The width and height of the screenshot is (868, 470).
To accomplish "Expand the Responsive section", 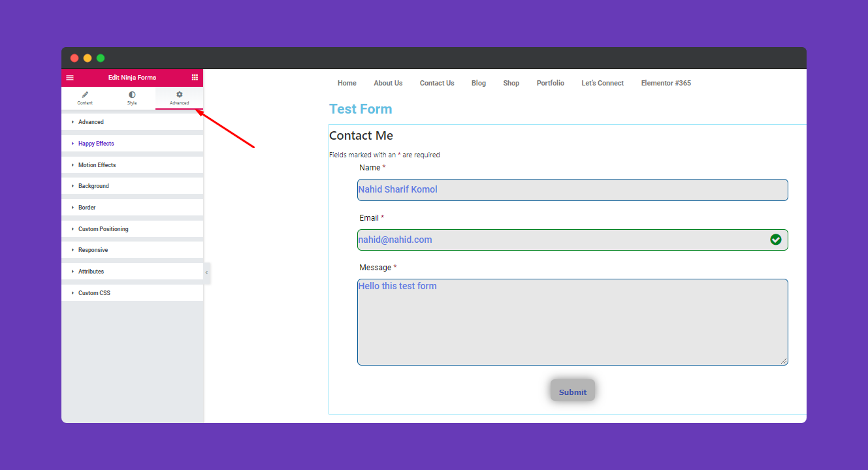I will pyautogui.click(x=132, y=250).
